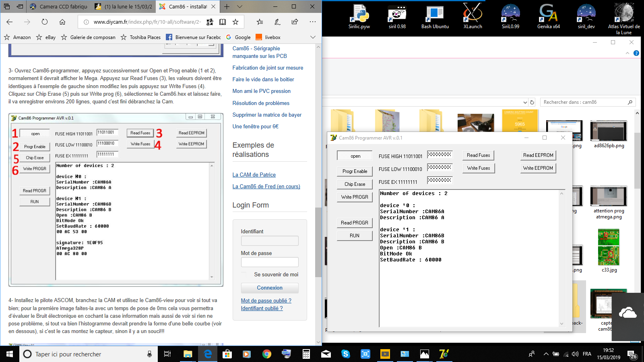Open Résolution de problèmes link

point(261,103)
